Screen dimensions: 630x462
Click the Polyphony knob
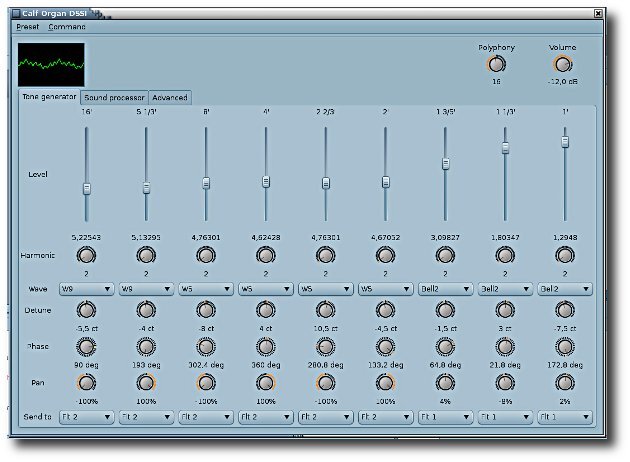click(496, 64)
